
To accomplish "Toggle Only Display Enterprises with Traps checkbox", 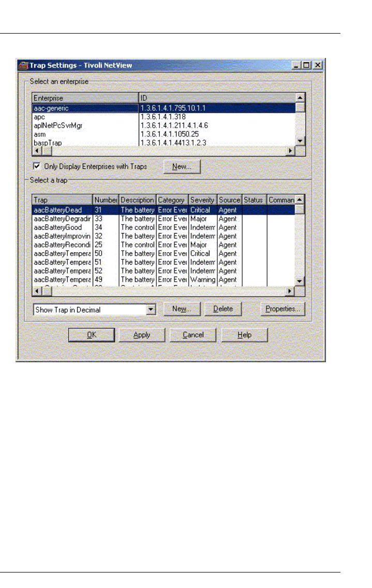I will (37, 166).
